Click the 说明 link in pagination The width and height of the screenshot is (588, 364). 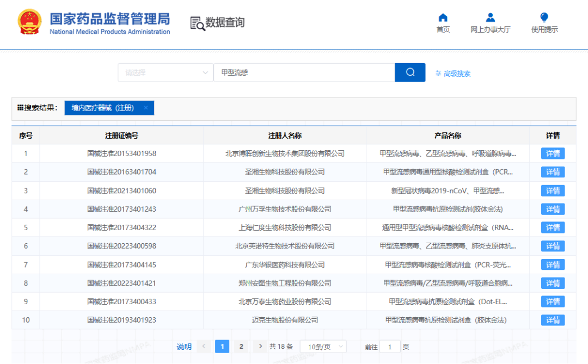coord(184,347)
